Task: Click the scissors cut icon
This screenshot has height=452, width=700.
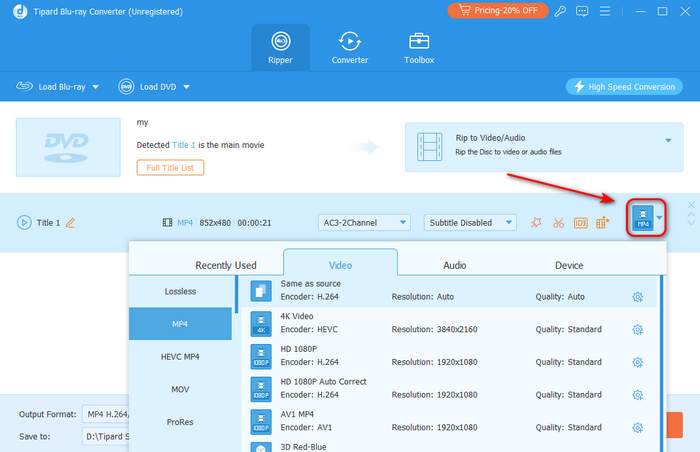Action: tap(558, 222)
